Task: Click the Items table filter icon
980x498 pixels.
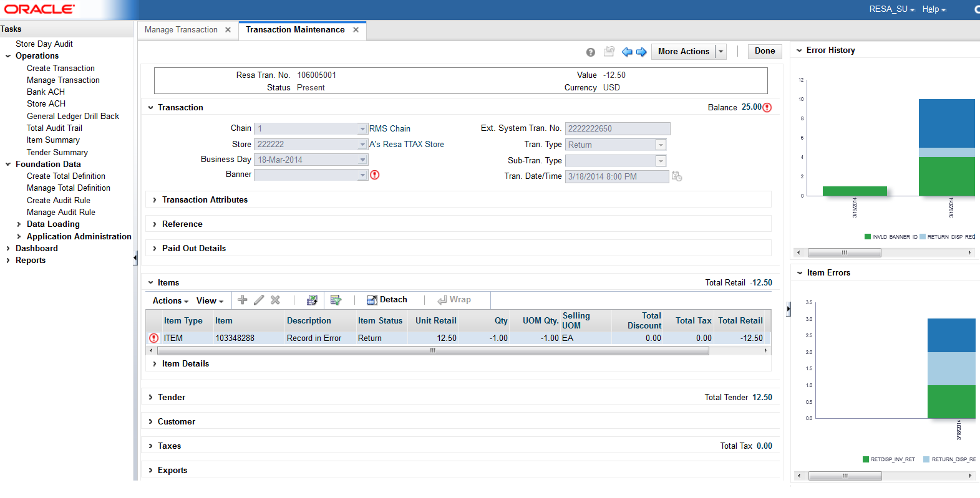Action: 336,300
